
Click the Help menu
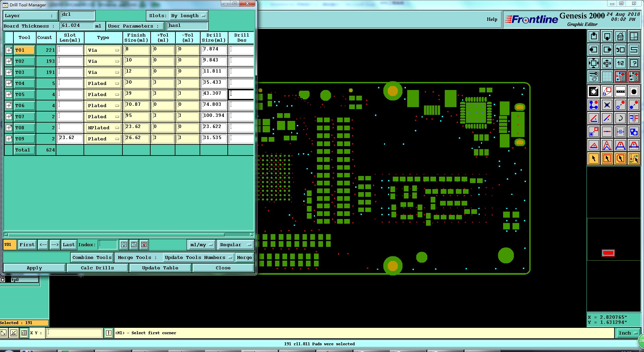click(x=492, y=19)
